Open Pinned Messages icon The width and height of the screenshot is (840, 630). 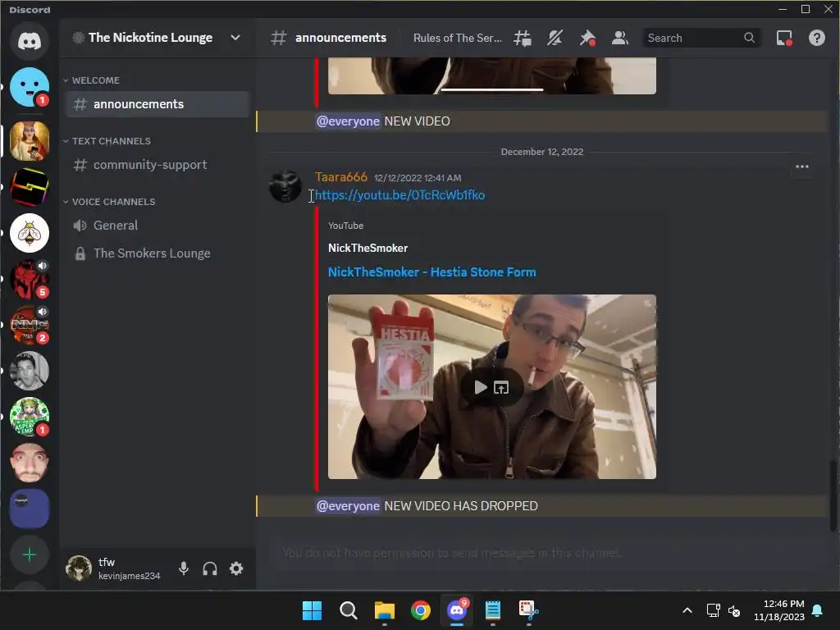tap(587, 38)
